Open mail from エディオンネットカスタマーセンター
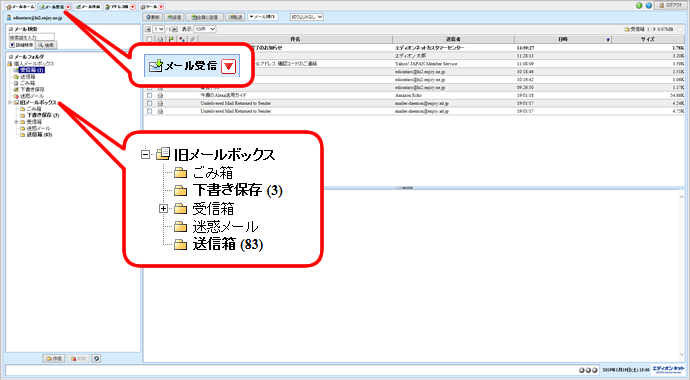The height and width of the screenshot is (380, 690). [429, 48]
